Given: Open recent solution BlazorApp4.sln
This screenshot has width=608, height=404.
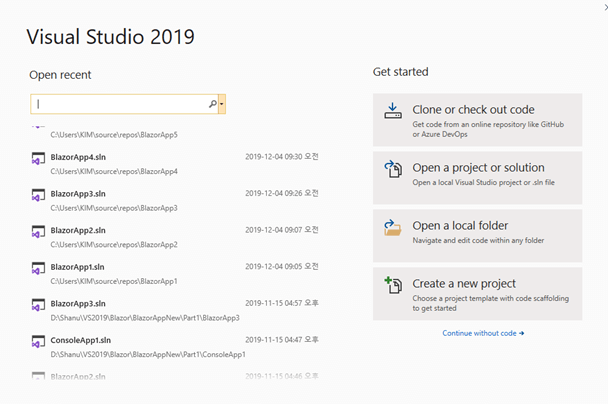Looking at the screenshot, I should [x=78, y=157].
